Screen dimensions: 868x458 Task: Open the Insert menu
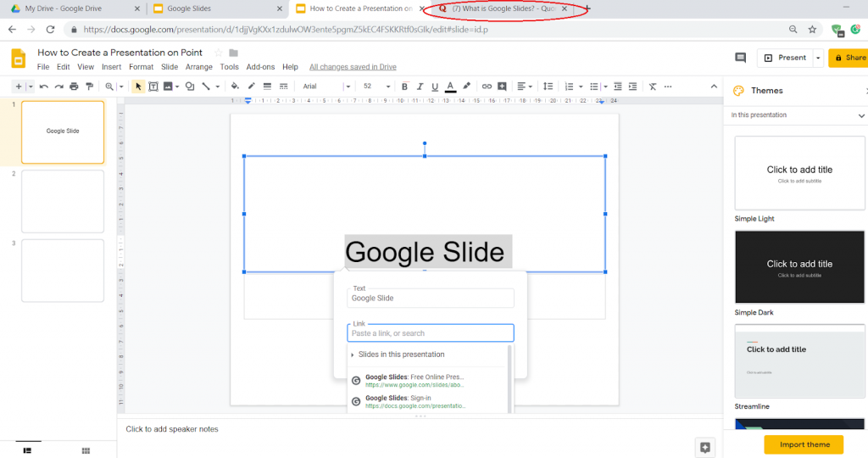coord(111,67)
